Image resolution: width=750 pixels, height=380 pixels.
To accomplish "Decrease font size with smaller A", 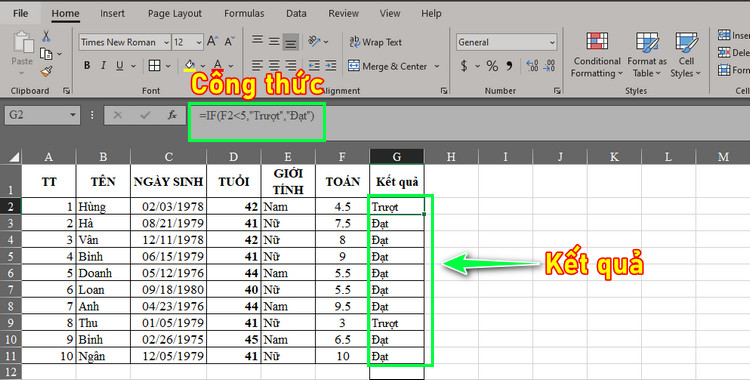I will tap(230, 42).
